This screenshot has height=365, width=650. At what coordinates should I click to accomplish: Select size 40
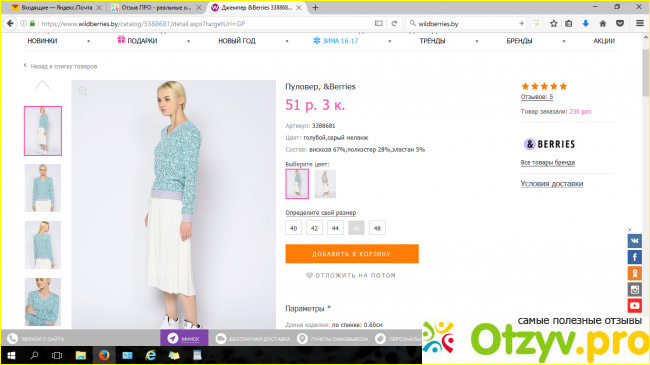[x=293, y=228]
